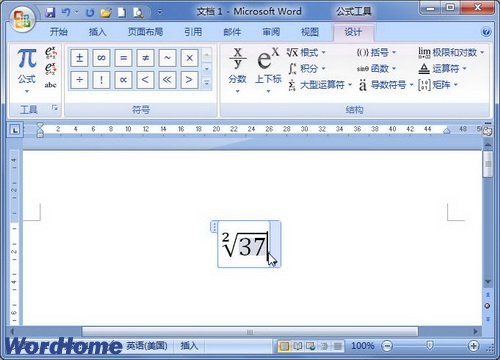Insert division ÷ symbol
500x360 pixels.
79,80
